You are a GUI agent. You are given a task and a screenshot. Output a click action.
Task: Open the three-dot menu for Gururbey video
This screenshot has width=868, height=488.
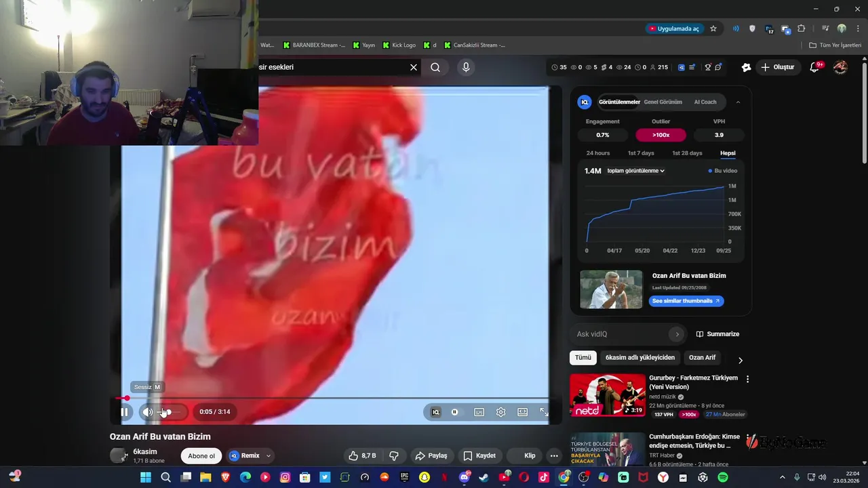click(747, 379)
